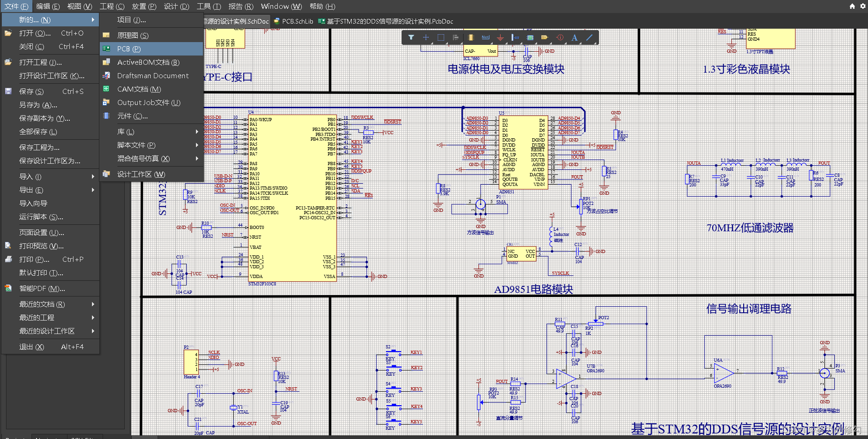Open the 放置 (P) menu

coord(144,6)
